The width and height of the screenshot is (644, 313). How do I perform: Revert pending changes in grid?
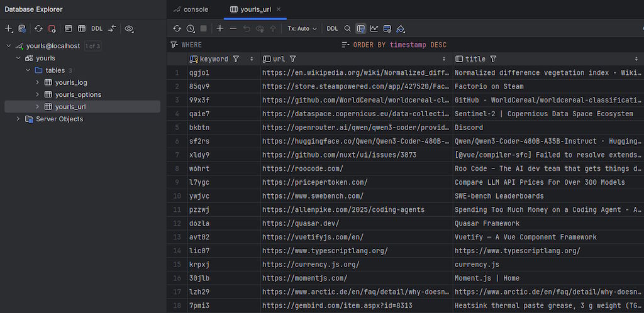coord(247,29)
